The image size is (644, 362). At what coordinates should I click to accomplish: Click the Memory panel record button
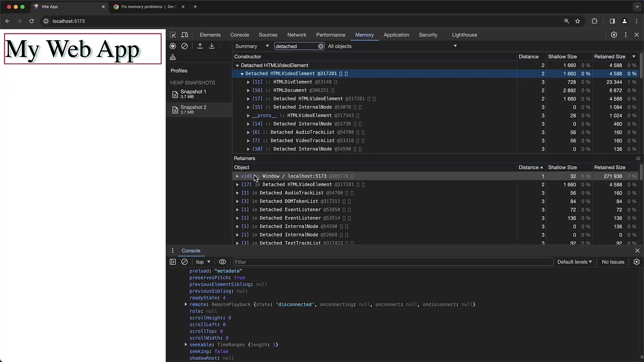[172, 46]
